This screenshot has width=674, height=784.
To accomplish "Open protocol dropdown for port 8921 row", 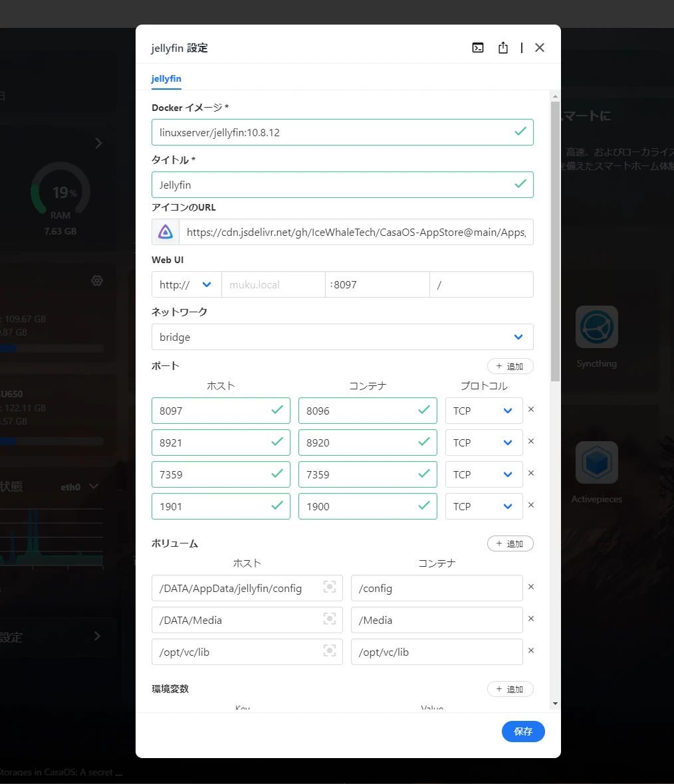I will [x=484, y=442].
